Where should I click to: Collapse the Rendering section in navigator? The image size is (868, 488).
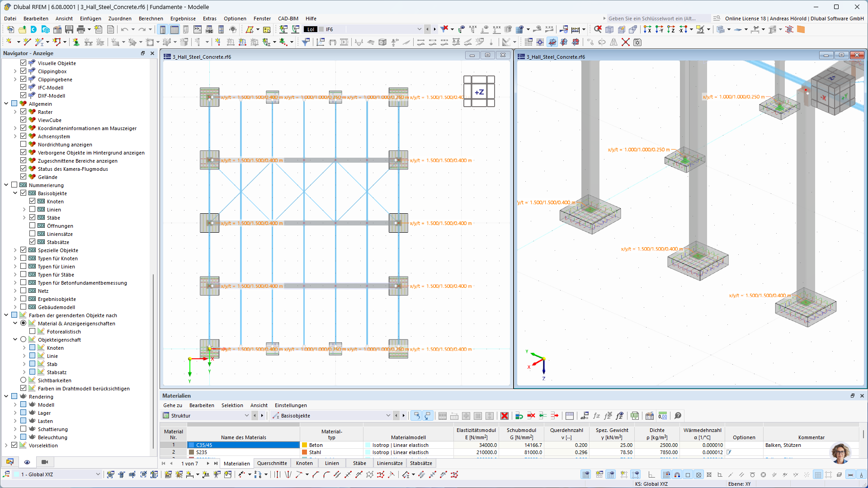[x=5, y=396]
